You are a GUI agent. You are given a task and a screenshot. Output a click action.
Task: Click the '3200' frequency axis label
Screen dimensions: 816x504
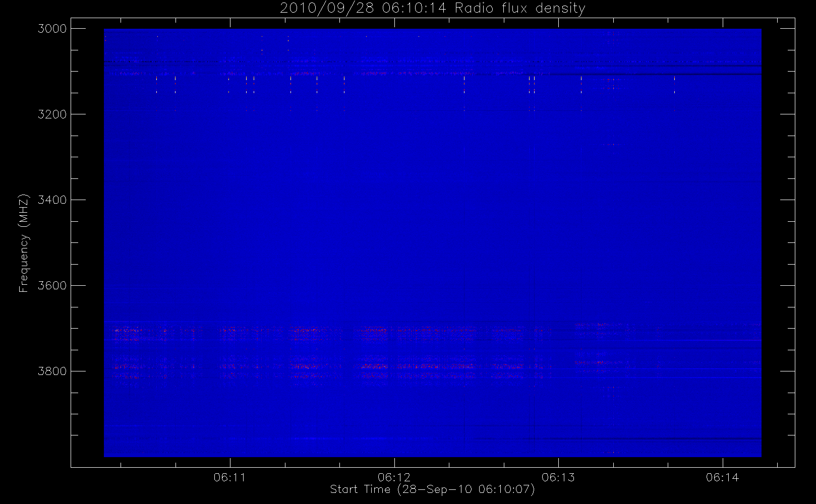click(52, 114)
